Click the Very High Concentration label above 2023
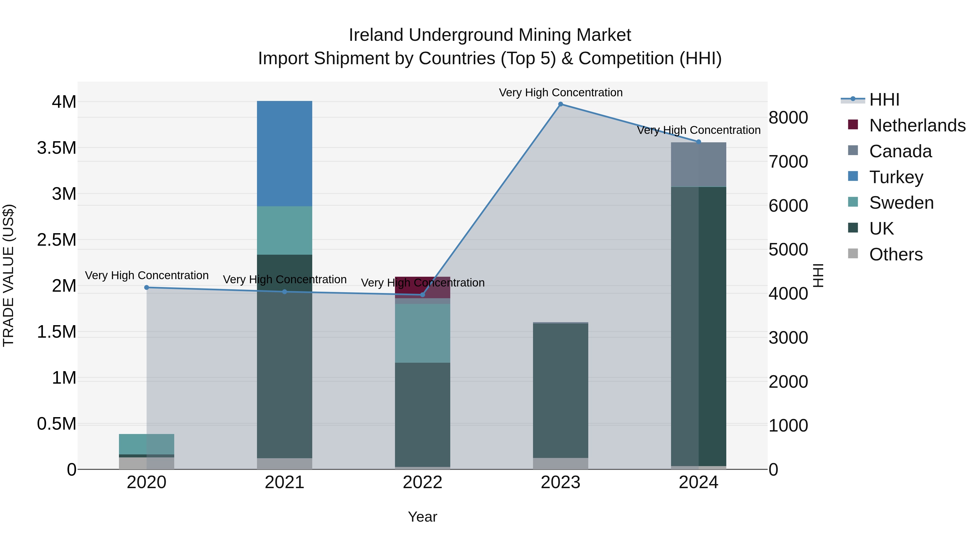 point(561,93)
